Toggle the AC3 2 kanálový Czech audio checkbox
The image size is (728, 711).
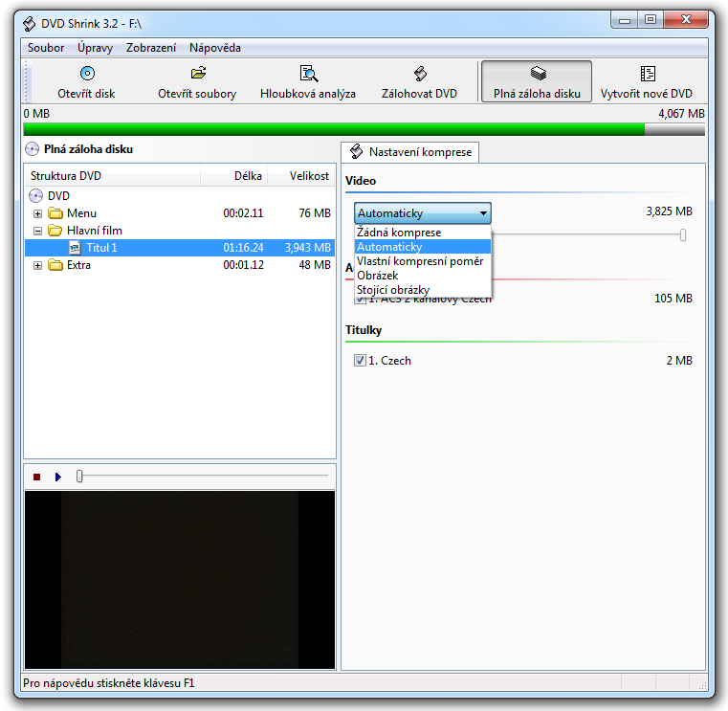pyautogui.click(x=360, y=300)
